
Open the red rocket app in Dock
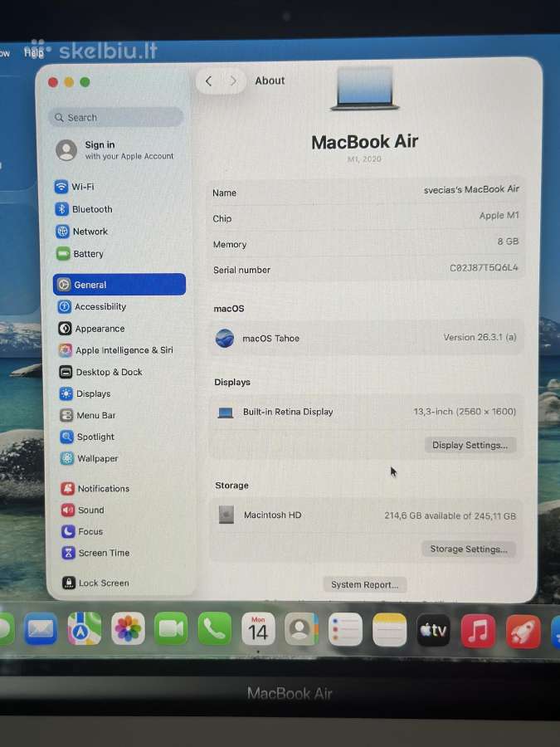[523, 632]
